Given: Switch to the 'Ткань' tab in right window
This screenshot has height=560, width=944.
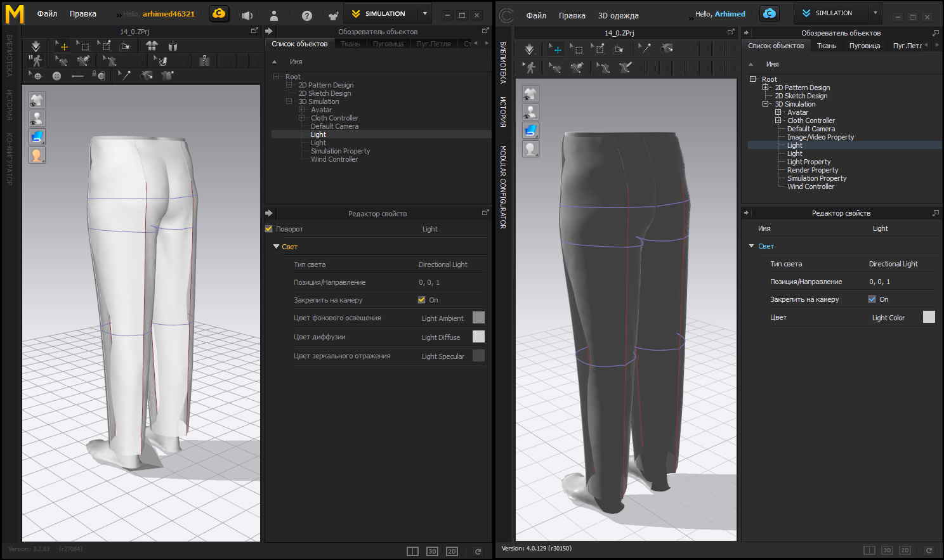Looking at the screenshot, I should click(826, 46).
